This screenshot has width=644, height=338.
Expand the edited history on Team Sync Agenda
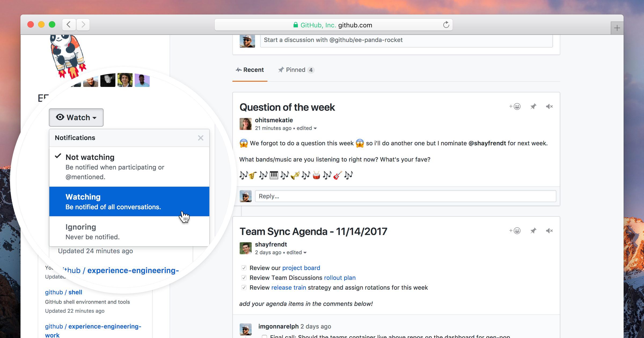(x=295, y=252)
